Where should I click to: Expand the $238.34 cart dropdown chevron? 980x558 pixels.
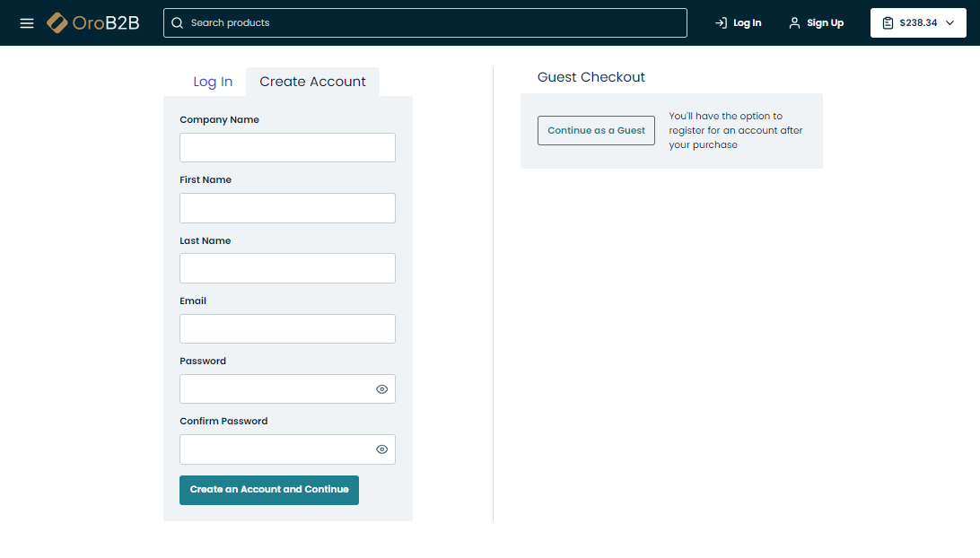click(949, 22)
